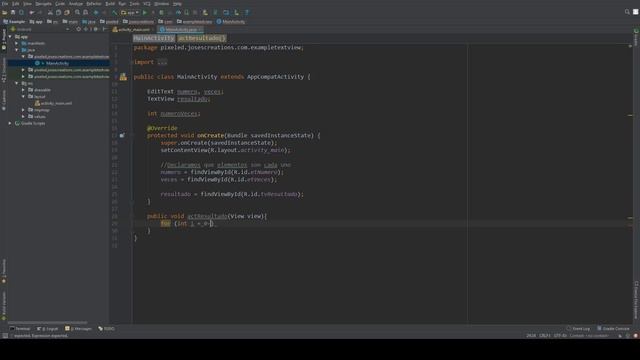
Task: Click the MainActivity breadcrumb above the code
Action: point(154,38)
